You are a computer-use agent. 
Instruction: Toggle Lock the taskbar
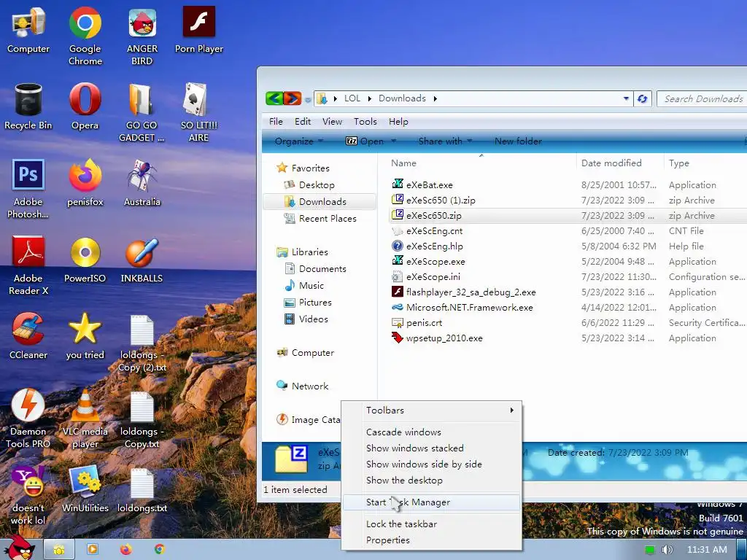click(x=432, y=524)
